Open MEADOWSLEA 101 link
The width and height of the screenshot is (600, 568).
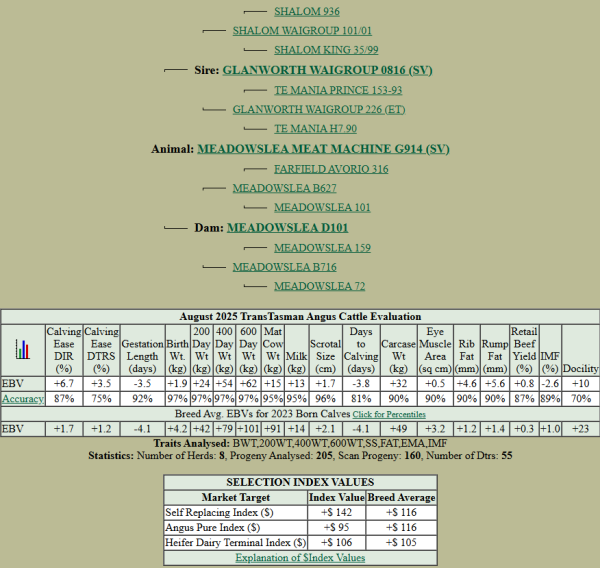point(322,207)
